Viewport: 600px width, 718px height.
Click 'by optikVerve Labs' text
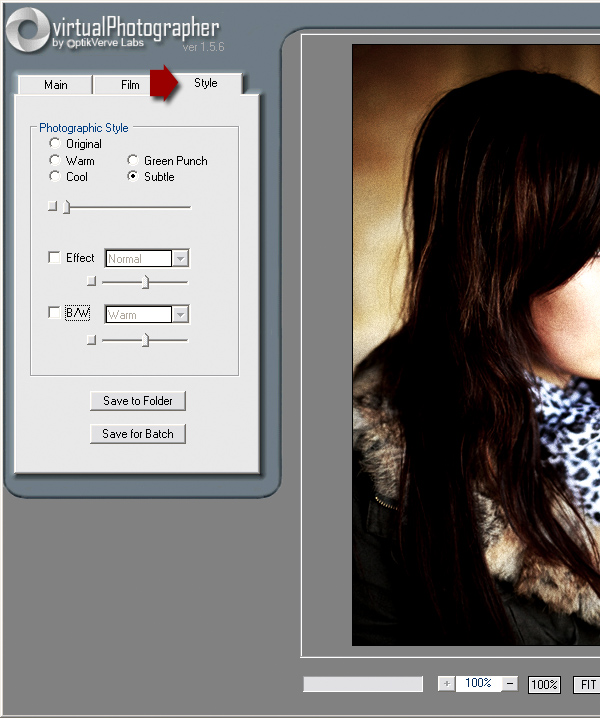click(x=98, y=43)
